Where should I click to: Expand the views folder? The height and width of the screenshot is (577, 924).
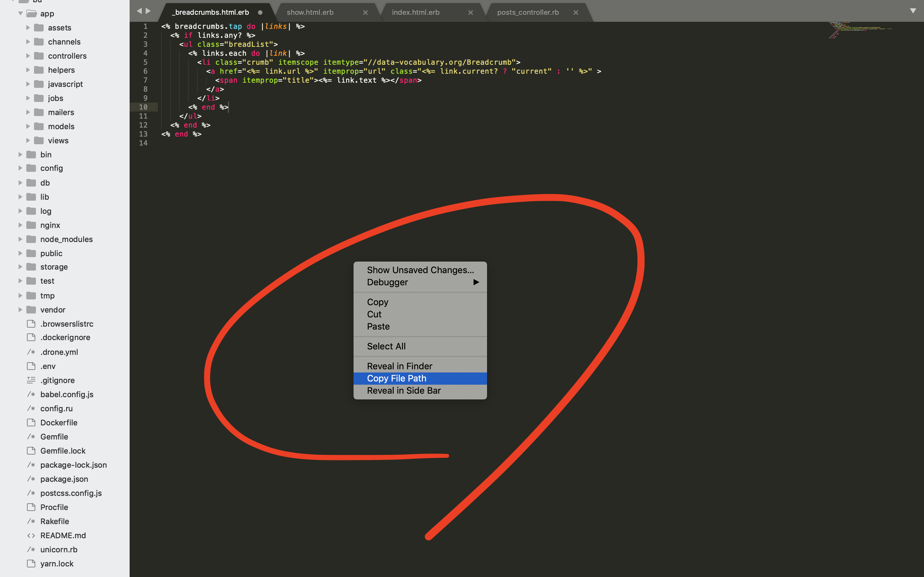click(x=28, y=140)
